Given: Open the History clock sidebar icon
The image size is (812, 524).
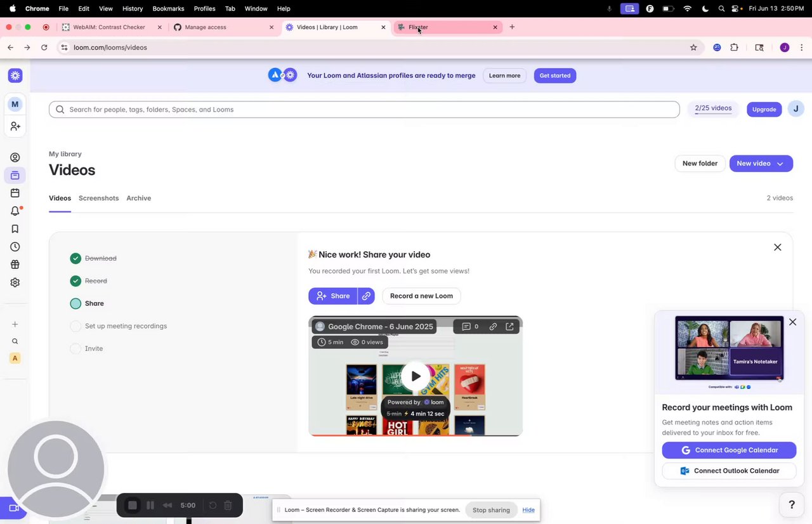Looking at the screenshot, I should click(x=15, y=247).
